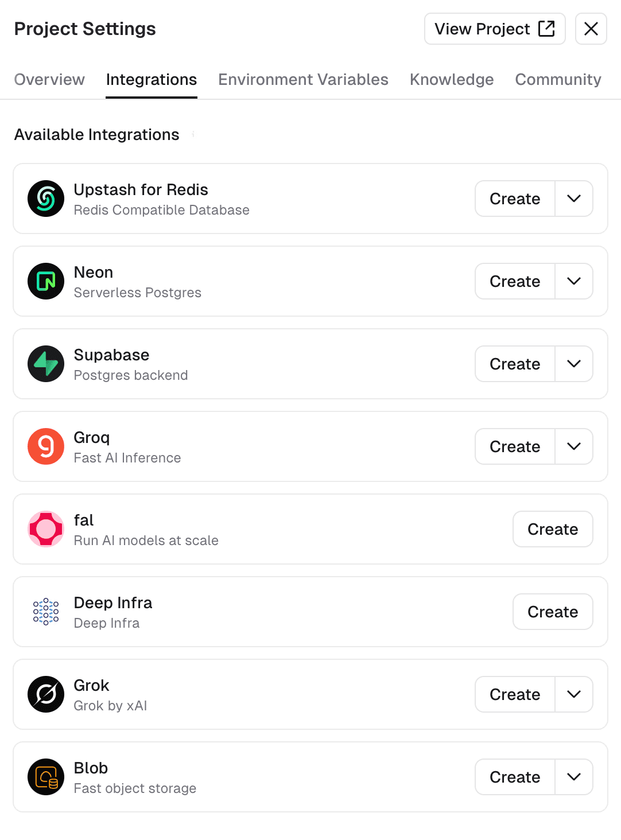Click the info icon beside Available Integrations

coord(193,135)
